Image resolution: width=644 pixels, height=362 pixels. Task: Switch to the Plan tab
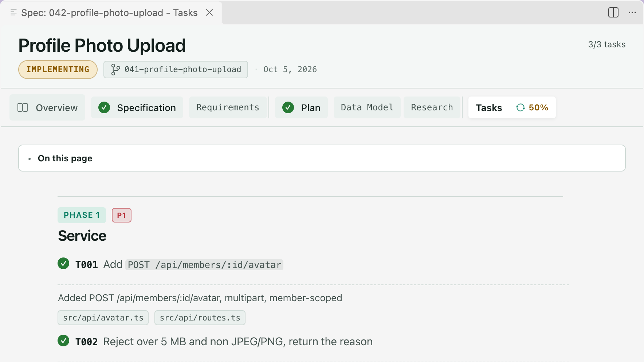tap(301, 107)
